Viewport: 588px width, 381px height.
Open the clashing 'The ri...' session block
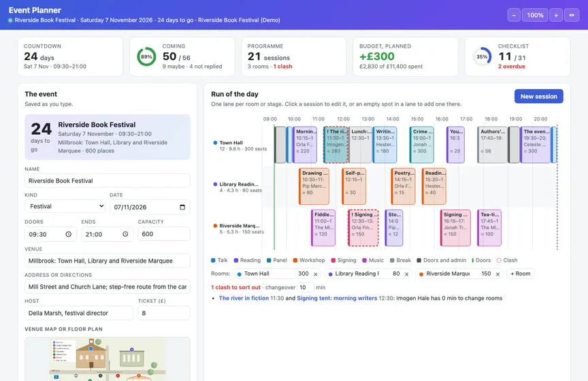[x=336, y=145]
